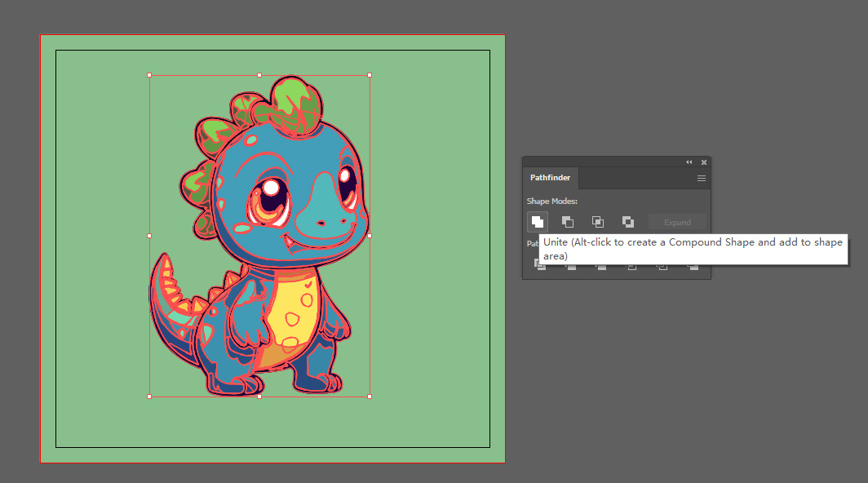Click the Minus Front shape mode icon

pos(568,222)
